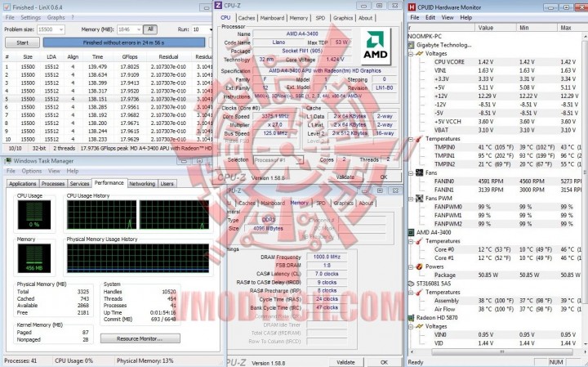Open the Settings menu in LinX

(30, 17)
